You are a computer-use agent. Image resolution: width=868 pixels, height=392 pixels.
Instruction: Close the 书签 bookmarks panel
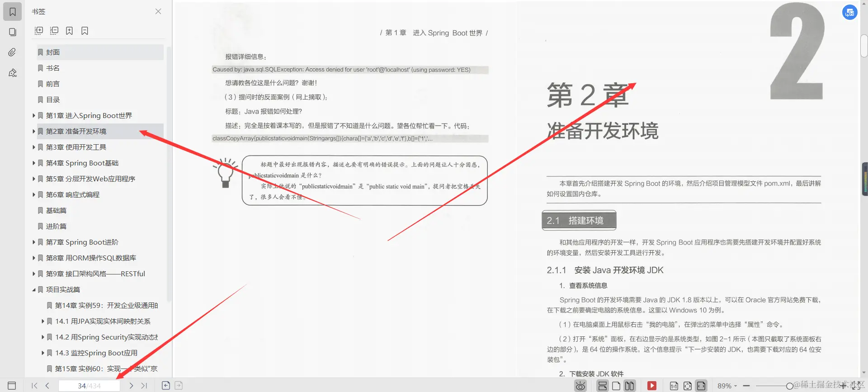coord(158,11)
